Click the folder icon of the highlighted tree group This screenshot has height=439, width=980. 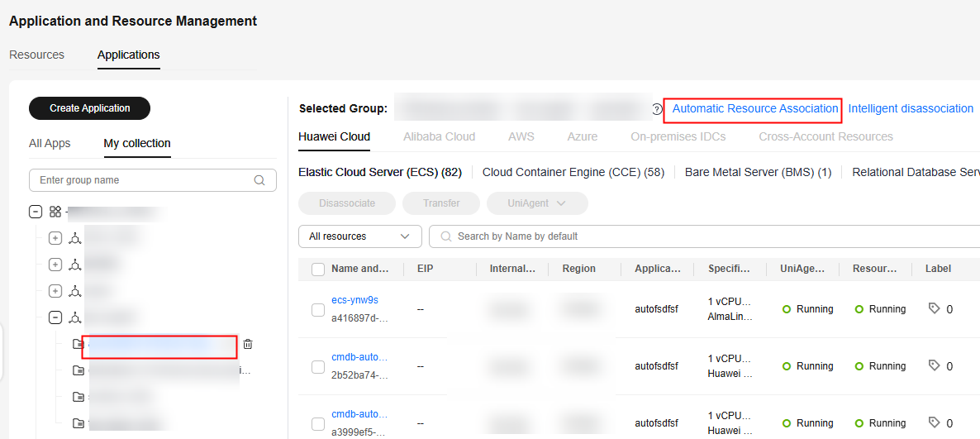[x=78, y=344]
